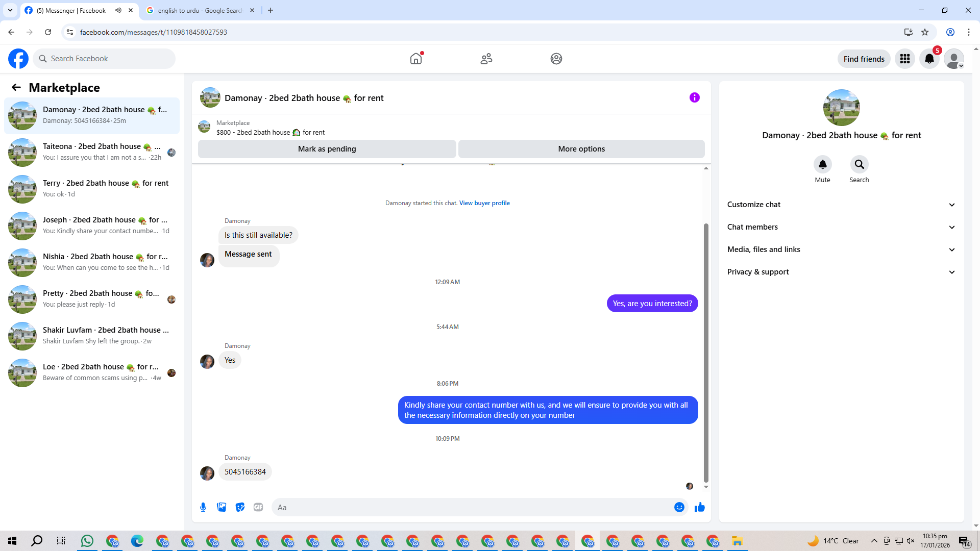Click the Mark as pending button
Image resolution: width=980 pixels, height=551 pixels.
click(327, 149)
